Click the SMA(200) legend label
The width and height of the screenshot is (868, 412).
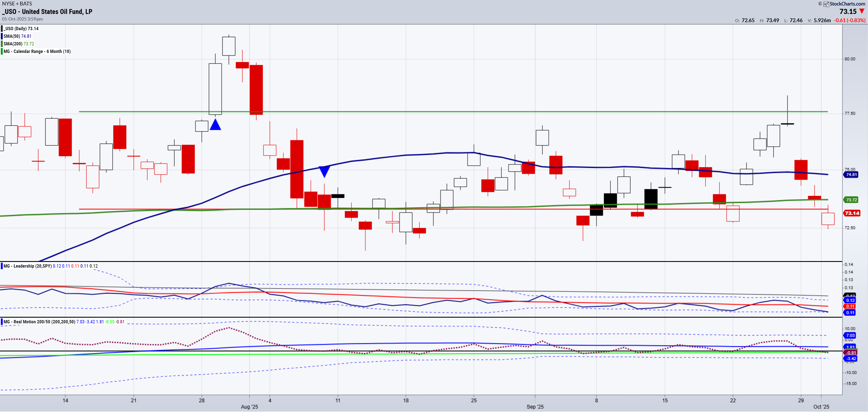pyautogui.click(x=13, y=44)
